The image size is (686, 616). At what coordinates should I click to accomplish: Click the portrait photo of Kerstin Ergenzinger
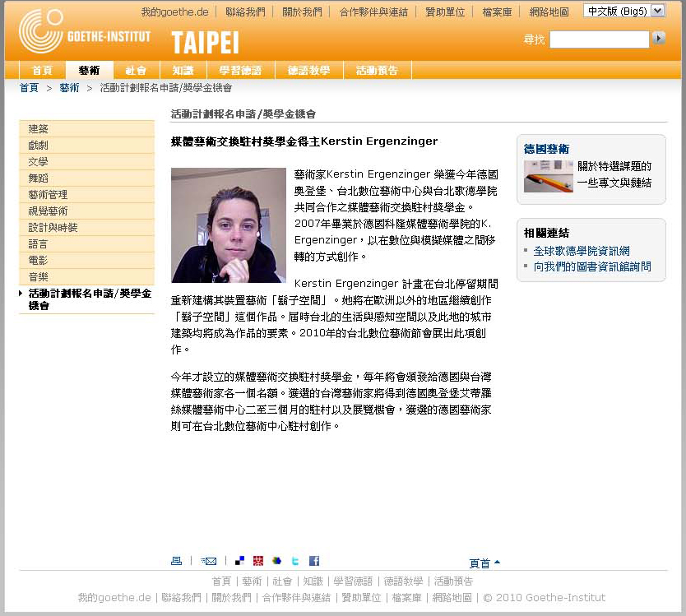coord(229,225)
